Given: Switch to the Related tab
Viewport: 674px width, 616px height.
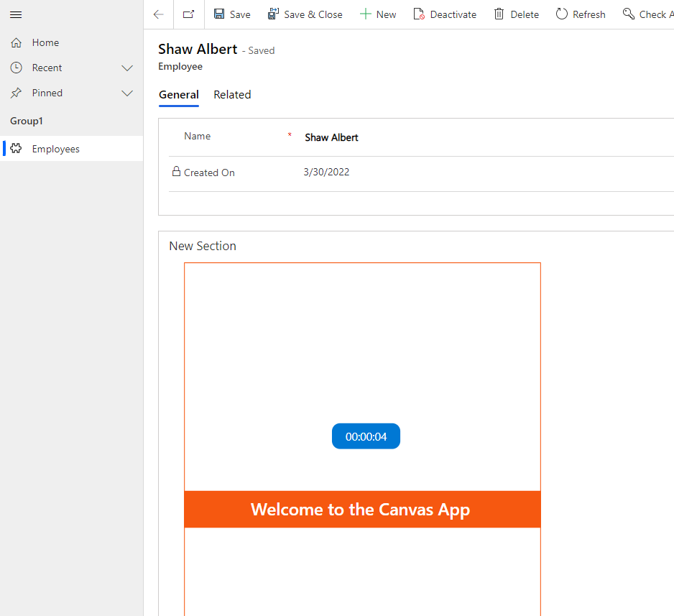Looking at the screenshot, I should pyautogui.click(x=232, y=95).
